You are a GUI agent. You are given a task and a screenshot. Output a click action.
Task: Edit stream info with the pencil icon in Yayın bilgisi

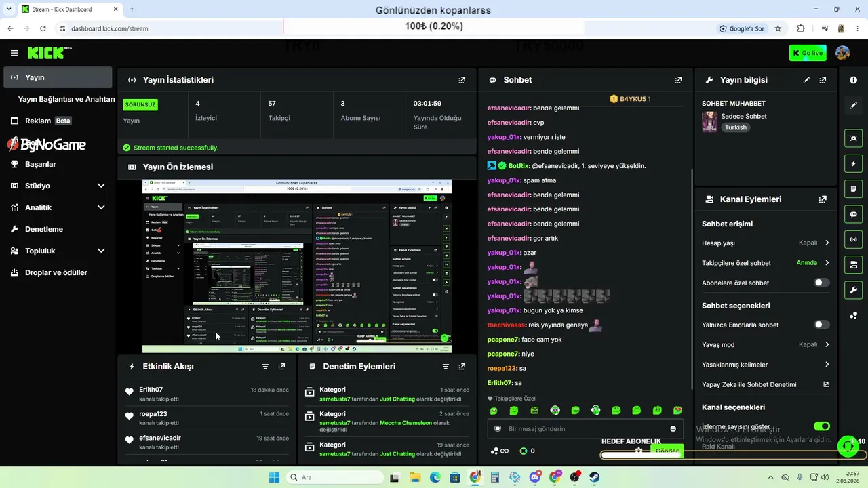806,80
